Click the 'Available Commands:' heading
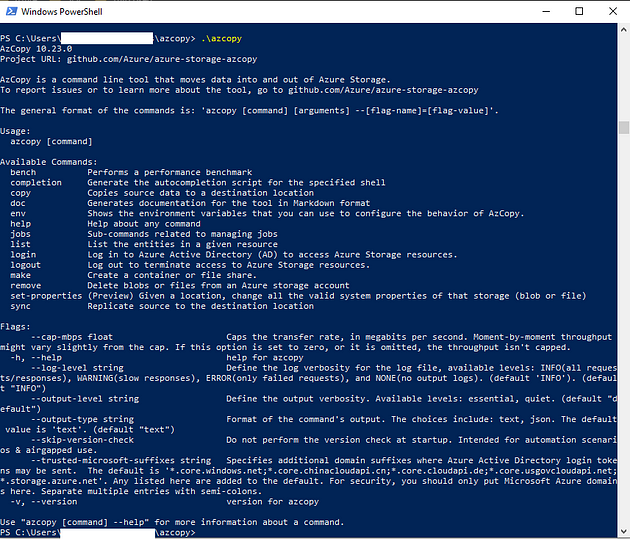Screen dimensions: 630x539 (x=49, y=162)
